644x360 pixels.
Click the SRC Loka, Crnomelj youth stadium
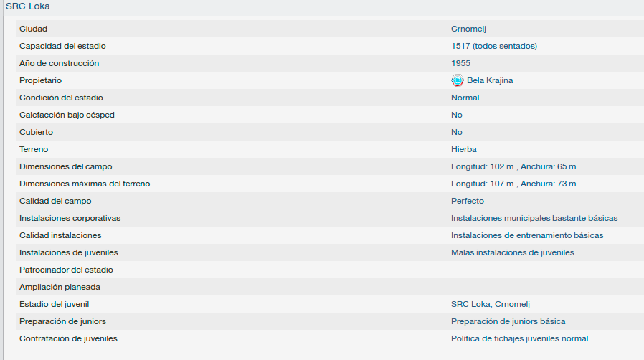click(x=491, y=304)
